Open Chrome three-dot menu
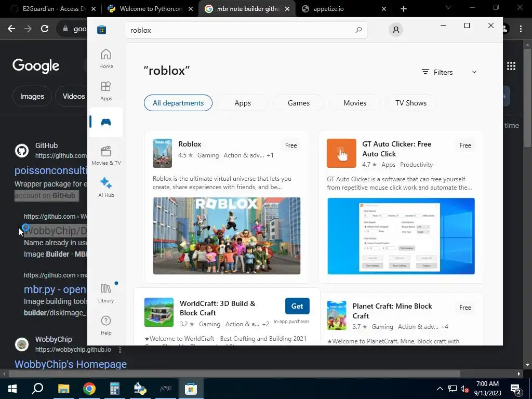Viewport: 532px width, 399px height. coord(521,29)
